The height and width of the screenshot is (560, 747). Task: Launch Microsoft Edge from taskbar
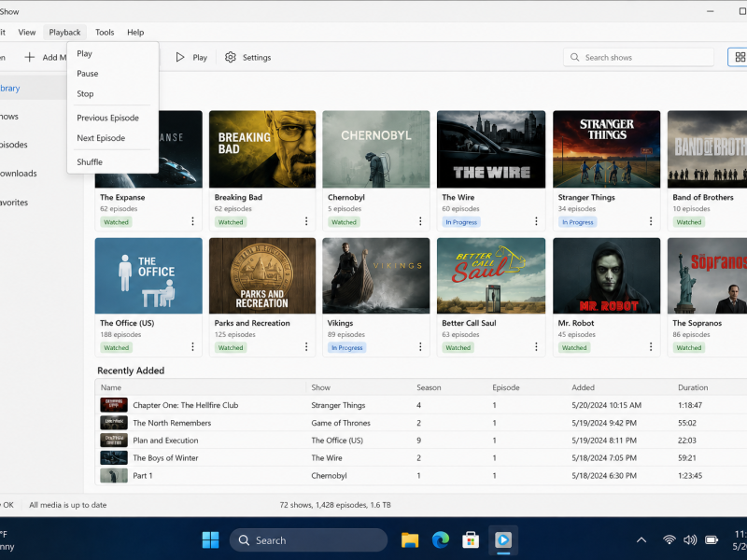point(441,540)
